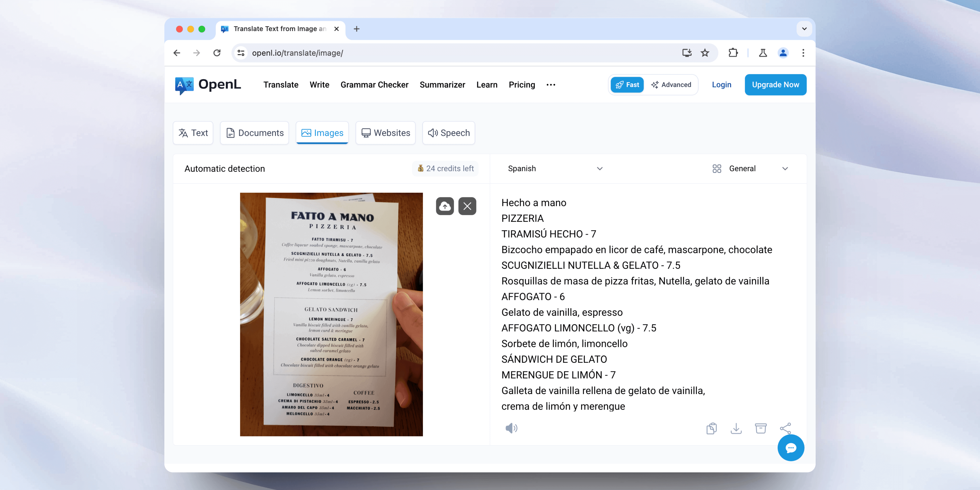980x490 pixels.
Task: Remove the menu image with the X
Action: (468, 206)
